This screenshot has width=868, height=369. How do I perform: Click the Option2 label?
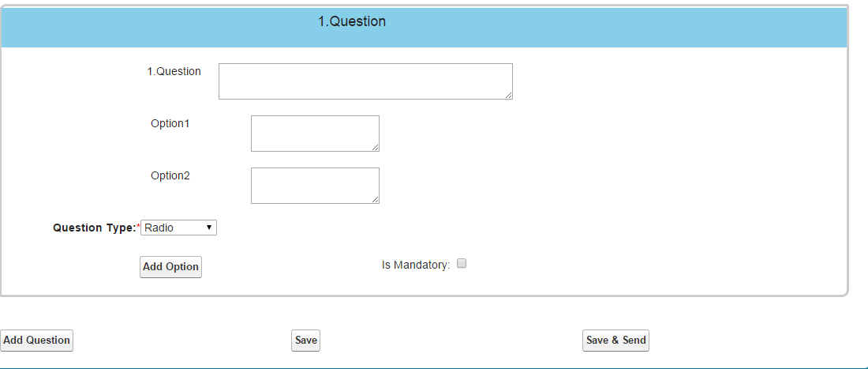click(x=170, y=175)
